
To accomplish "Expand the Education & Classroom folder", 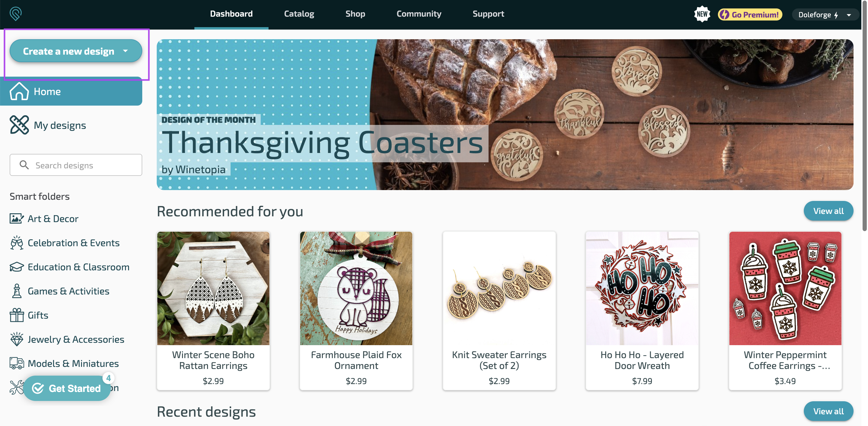I will click(x=79, y=266).
